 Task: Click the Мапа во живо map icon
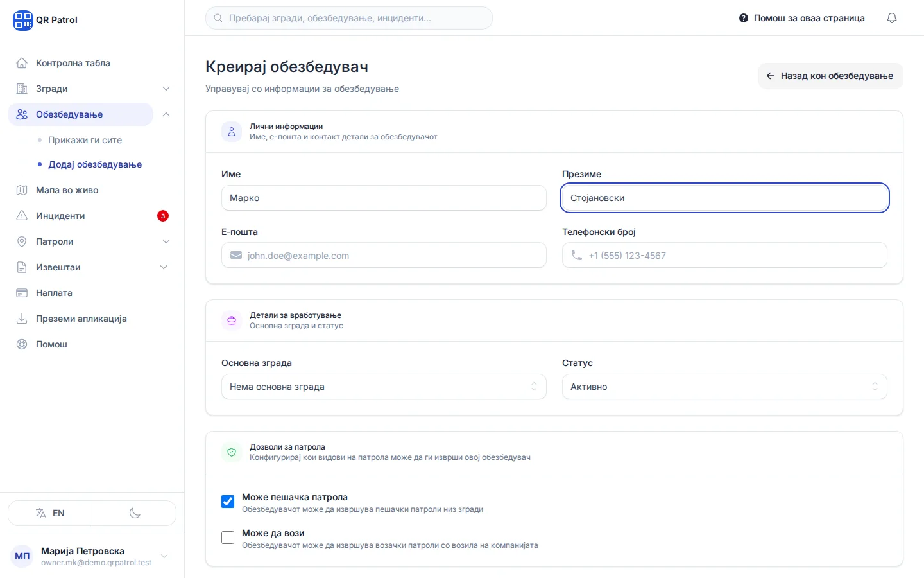point(22,190)
